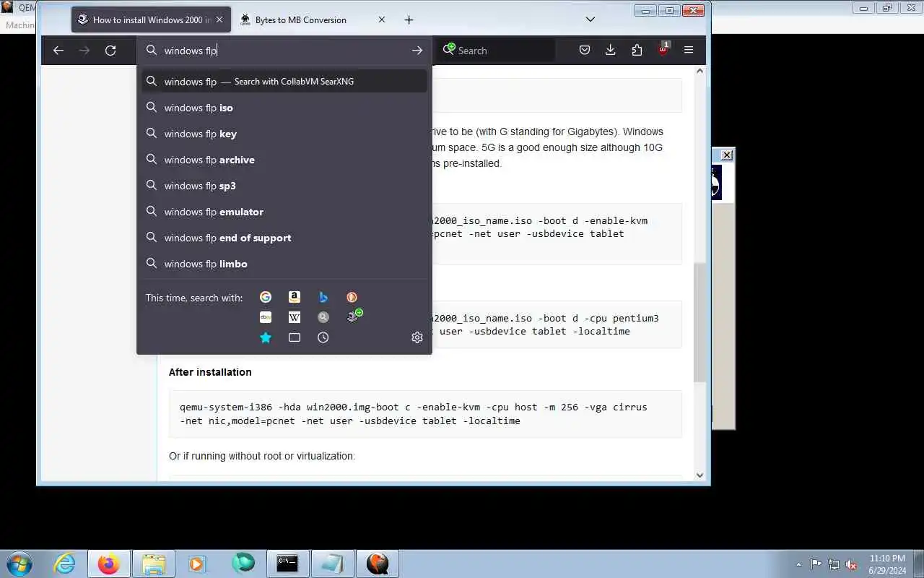Open the QEMU taskbar icon

coord(377,564)
